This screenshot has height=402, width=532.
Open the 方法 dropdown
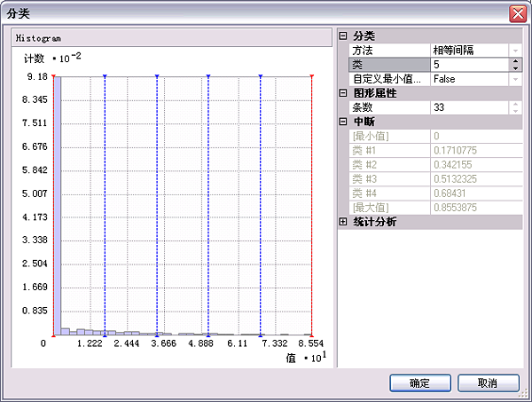(x=515, y=51)
